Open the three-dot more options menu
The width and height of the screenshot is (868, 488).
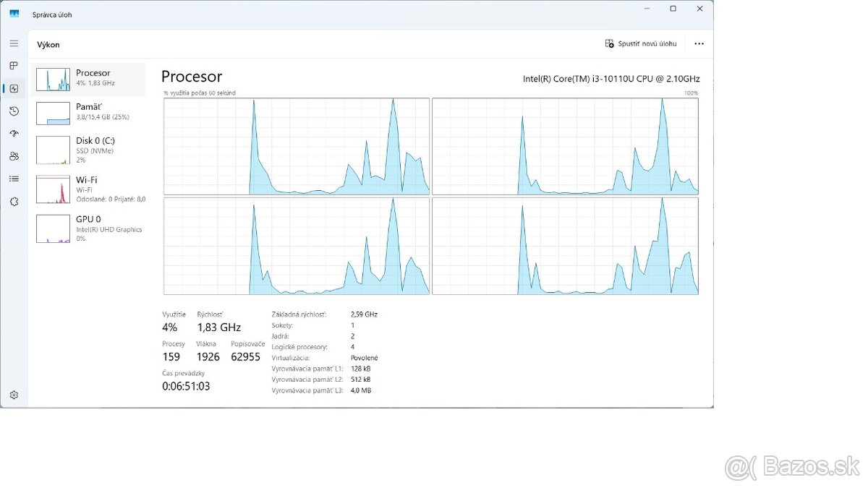(x=699, y=43)
